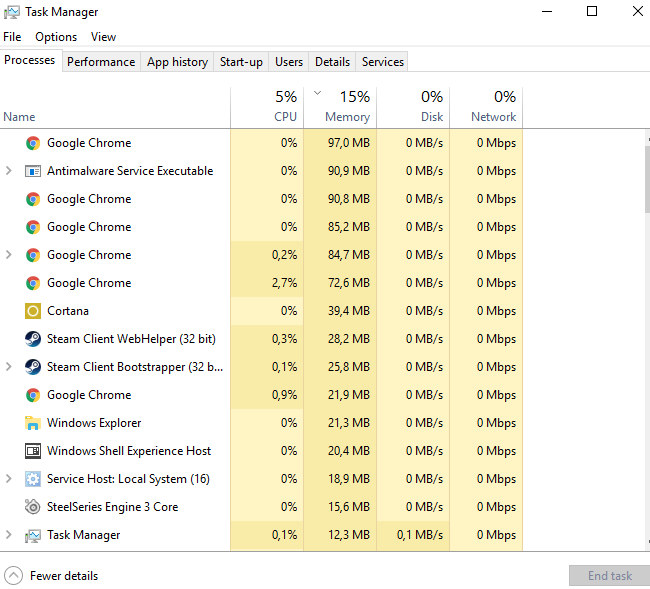Open the Options menu
The height and width of the screenshot is (589, 650).
pos(56,37)
